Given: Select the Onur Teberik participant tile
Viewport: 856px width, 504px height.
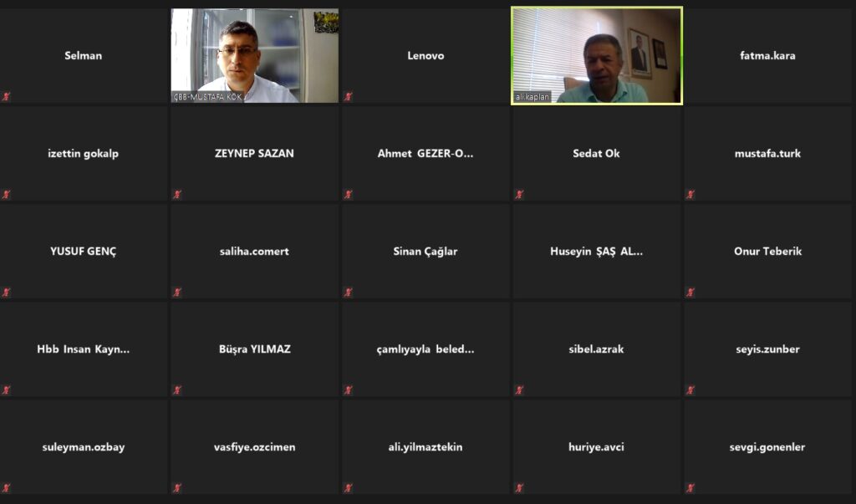Looking at the screenshot, I should coord(767,252).
